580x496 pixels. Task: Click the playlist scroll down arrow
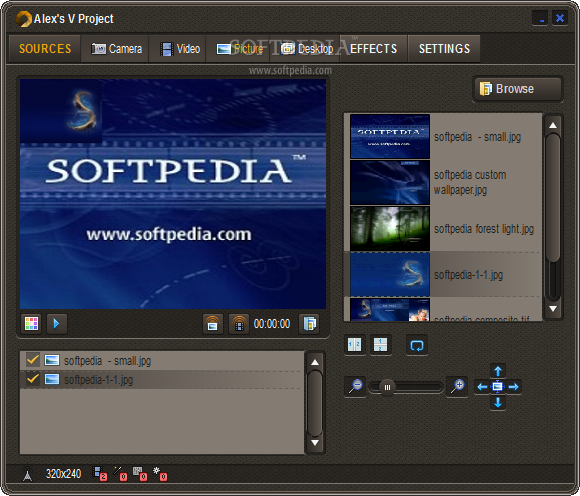tap(315, 442)
